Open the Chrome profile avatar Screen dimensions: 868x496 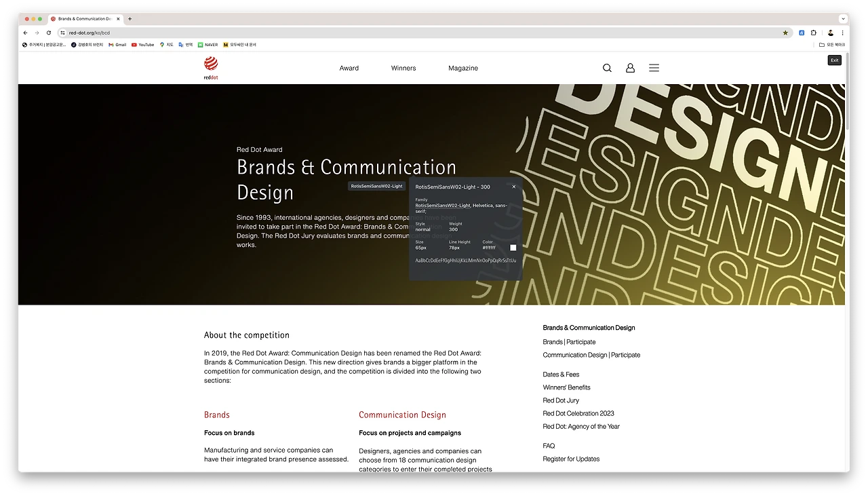click(x=831, y=33)
